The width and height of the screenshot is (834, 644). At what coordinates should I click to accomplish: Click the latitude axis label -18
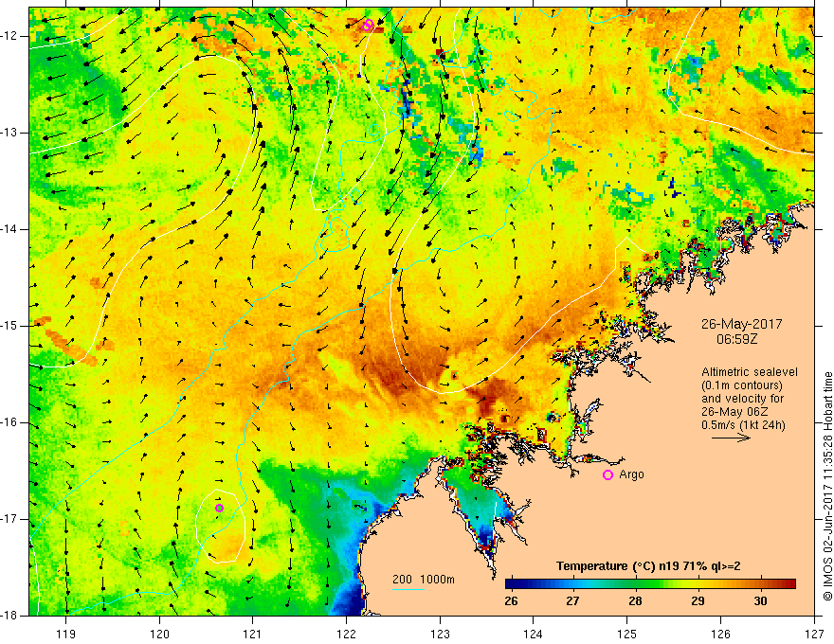tap(10, 616)
